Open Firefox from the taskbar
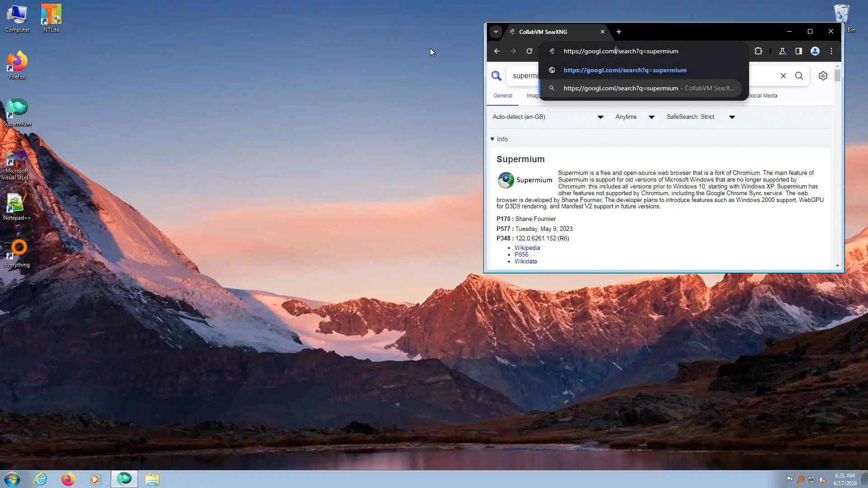 point(68,479)
